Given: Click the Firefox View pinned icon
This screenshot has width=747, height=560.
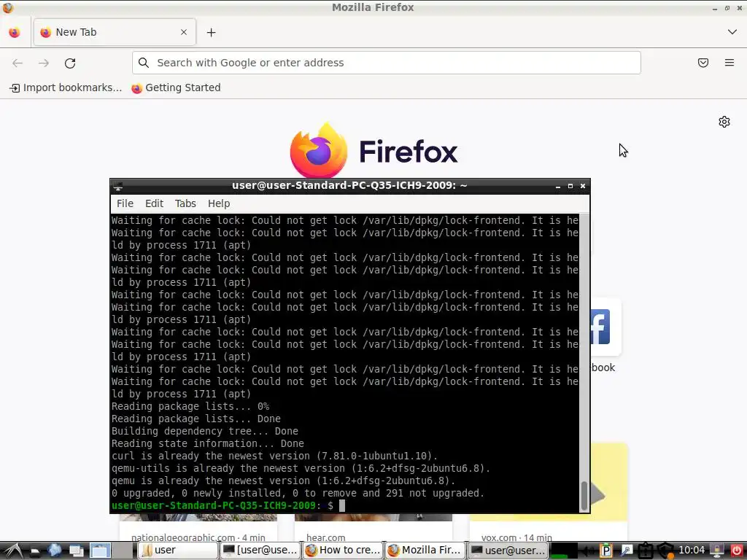Looking at the screenshot, I should [15, 32].
